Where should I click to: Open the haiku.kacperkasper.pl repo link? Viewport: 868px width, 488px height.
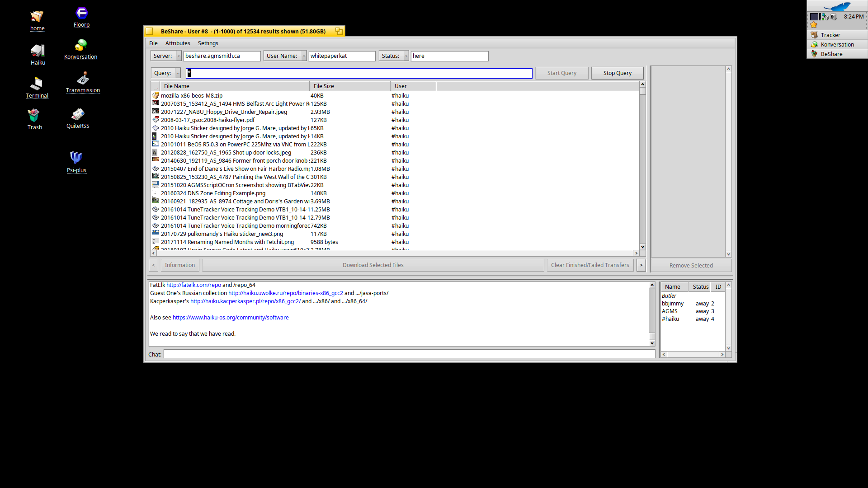click(x=245, y=301)
